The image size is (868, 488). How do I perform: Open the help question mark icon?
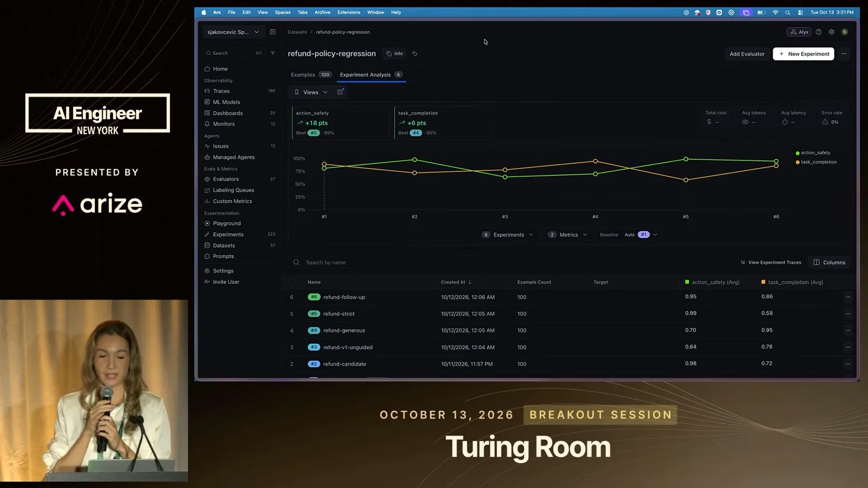[x=819, y=32]
